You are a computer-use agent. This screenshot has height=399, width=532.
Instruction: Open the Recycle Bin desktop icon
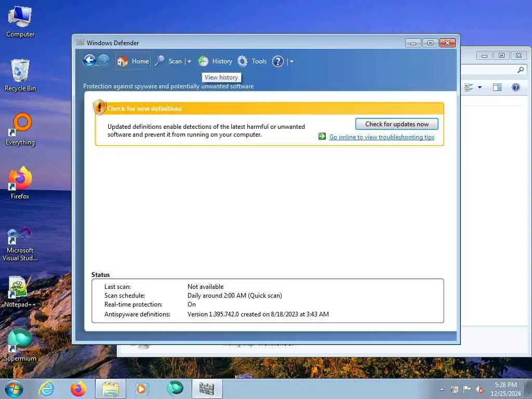tap(20, 75)
